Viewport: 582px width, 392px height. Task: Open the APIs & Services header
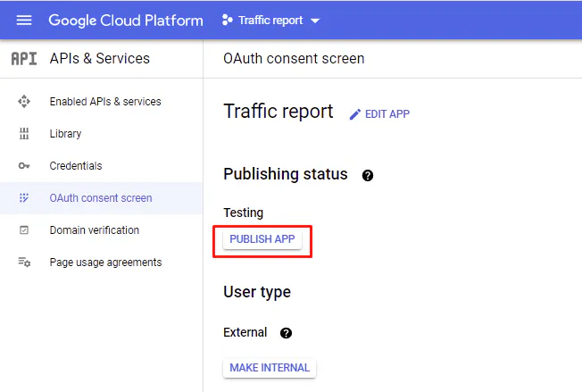point(99,59)
